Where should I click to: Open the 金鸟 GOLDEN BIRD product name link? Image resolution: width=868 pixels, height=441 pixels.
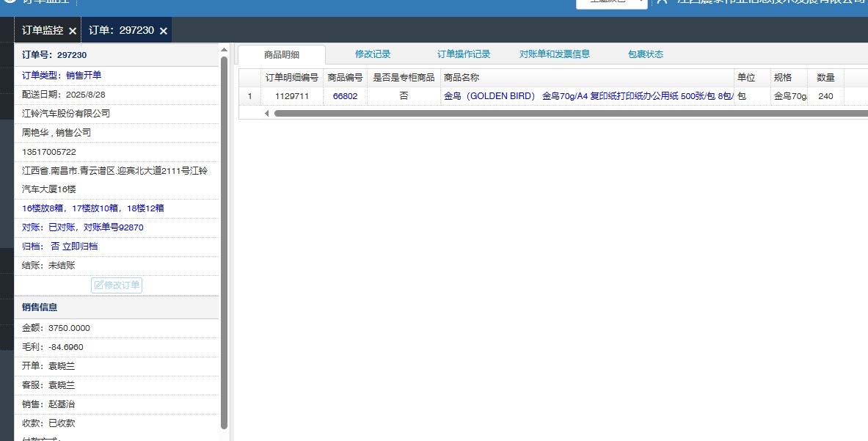pyautogui.click(x=587, y=96)
